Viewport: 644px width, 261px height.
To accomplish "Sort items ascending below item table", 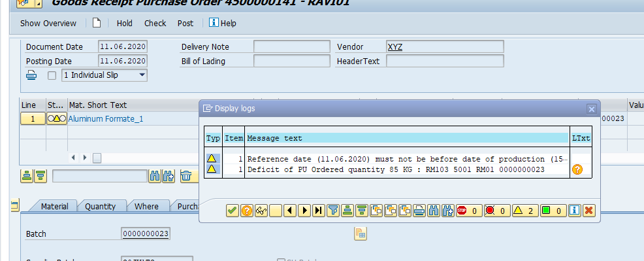I will [27, 176].
